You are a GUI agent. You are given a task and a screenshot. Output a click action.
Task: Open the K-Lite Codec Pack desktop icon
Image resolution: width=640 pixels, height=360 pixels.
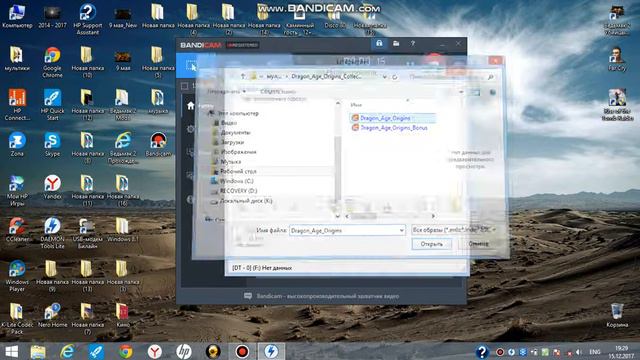point(17,319)
